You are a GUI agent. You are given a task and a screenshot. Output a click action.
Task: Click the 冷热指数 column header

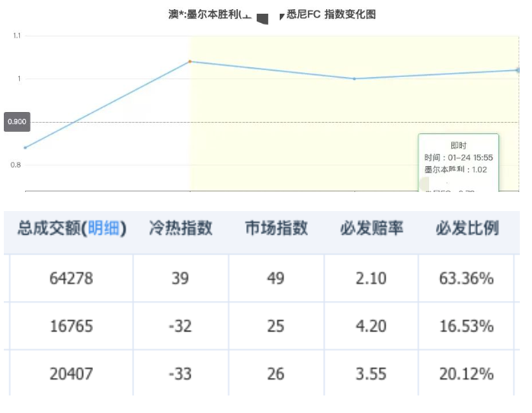(181, 229)
